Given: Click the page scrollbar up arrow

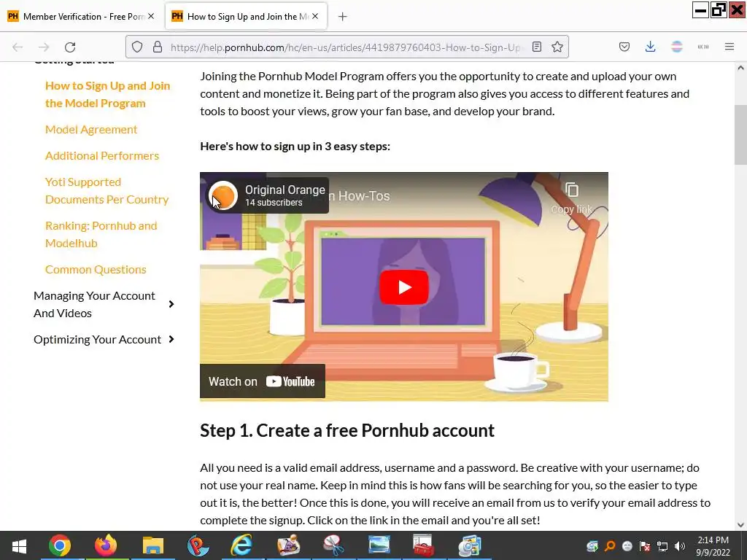Looking at the screenshot, I should click(x=740, y=68).
